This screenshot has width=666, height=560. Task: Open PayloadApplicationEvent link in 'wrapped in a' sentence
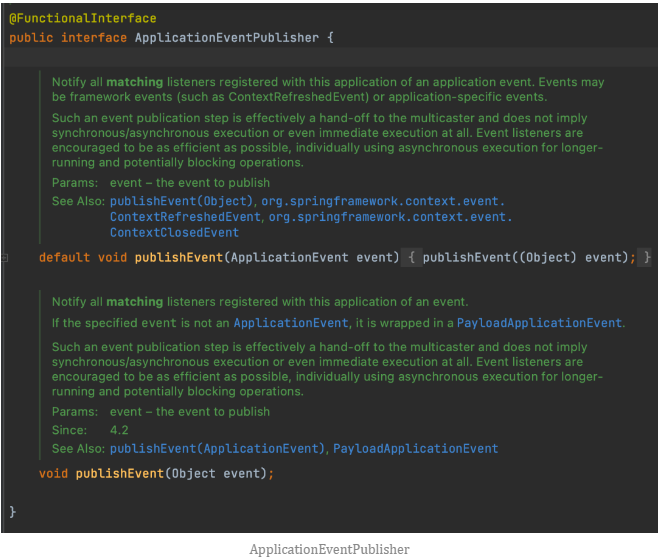(539, 323)
